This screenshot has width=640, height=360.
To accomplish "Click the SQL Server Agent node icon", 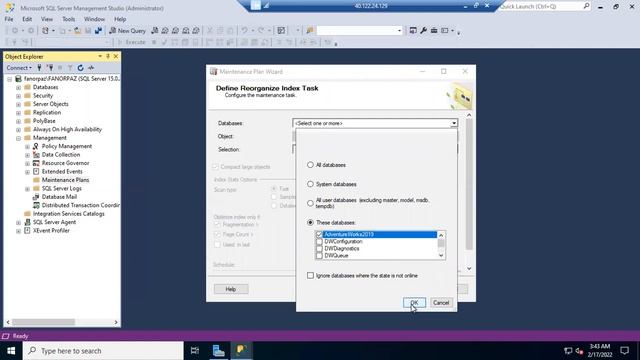I will [27, 222].
